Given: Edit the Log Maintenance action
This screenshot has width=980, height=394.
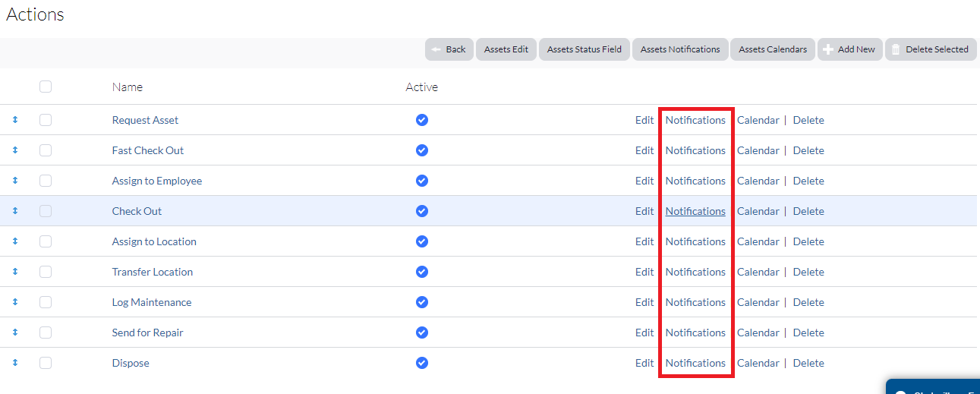Looking at the screenshot, I should tap(644, 302).
